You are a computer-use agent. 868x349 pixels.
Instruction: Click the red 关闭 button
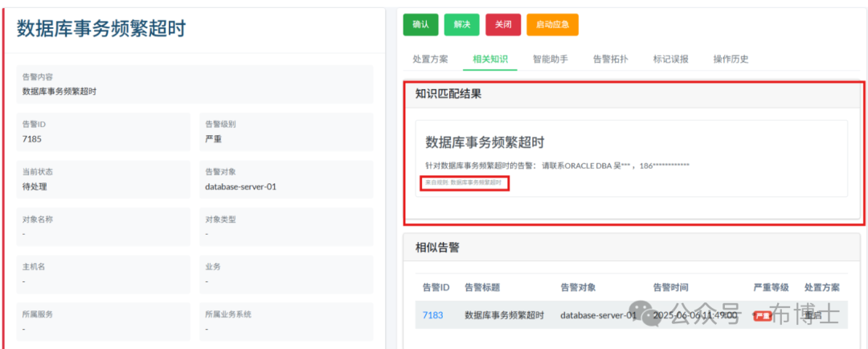click(x=503, y=25)
